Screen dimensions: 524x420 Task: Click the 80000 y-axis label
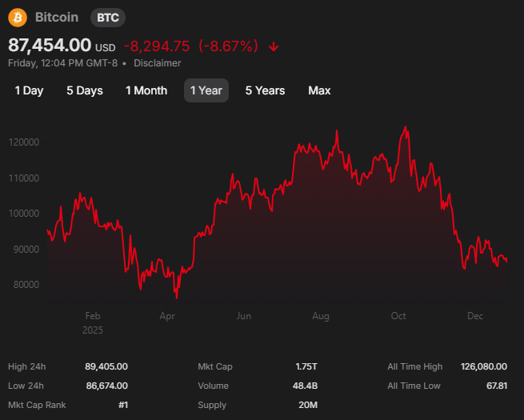[26, 285]
